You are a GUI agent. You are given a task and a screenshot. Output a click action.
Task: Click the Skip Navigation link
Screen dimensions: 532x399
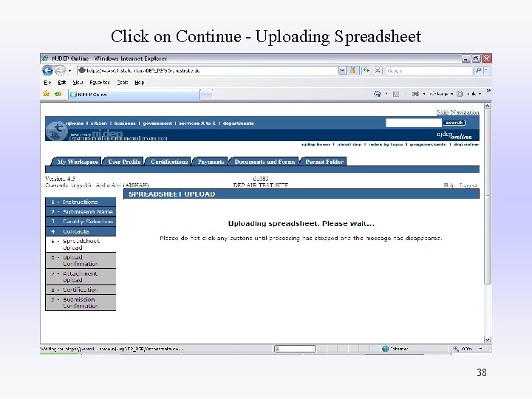coord(457,112)
